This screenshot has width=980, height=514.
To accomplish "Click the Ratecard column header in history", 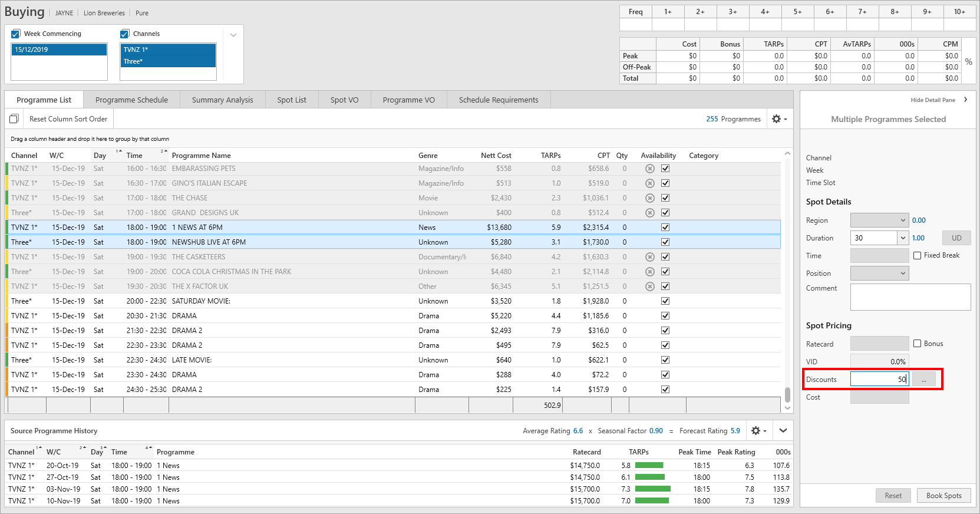I will (x=586, y=452).
